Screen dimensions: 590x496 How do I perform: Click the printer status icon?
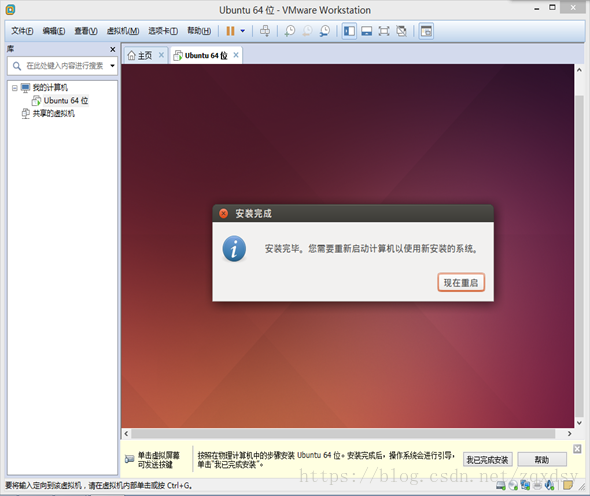click(x=537, y=486)
